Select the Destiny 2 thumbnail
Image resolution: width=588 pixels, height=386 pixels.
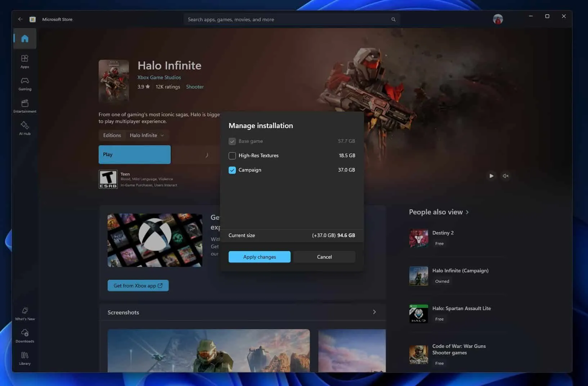point(418,238)
